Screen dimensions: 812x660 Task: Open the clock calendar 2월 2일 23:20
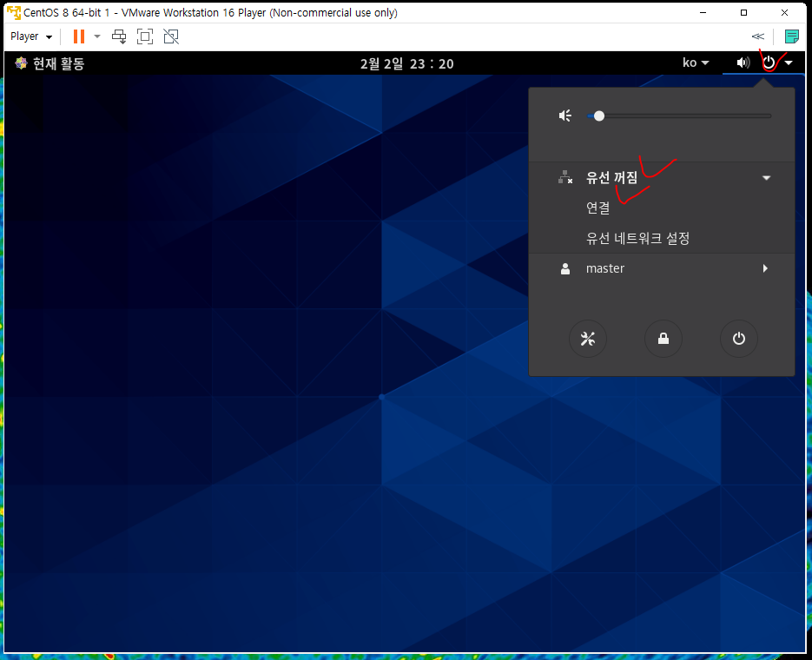[x=407, y=63]
